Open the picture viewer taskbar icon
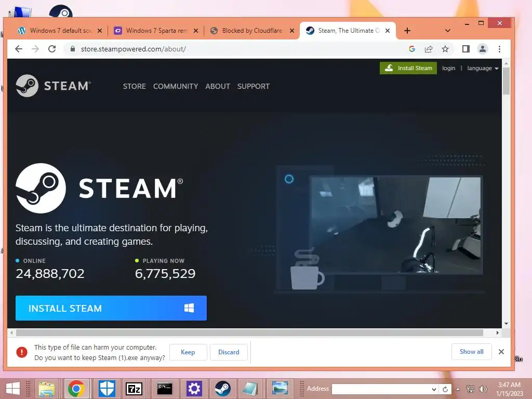The image size is (532, 399). pos(280,389)
